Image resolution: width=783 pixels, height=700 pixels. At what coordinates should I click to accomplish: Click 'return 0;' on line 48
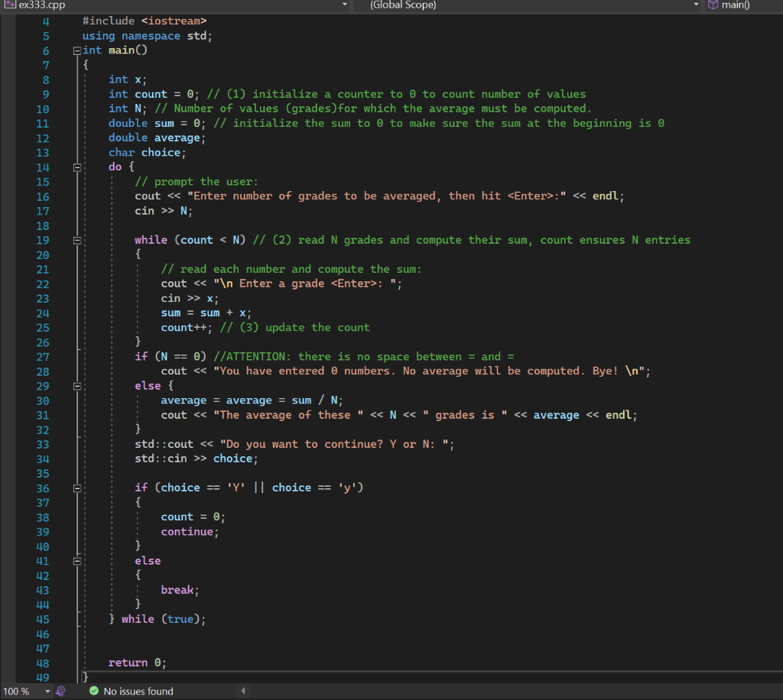[138, 663]
